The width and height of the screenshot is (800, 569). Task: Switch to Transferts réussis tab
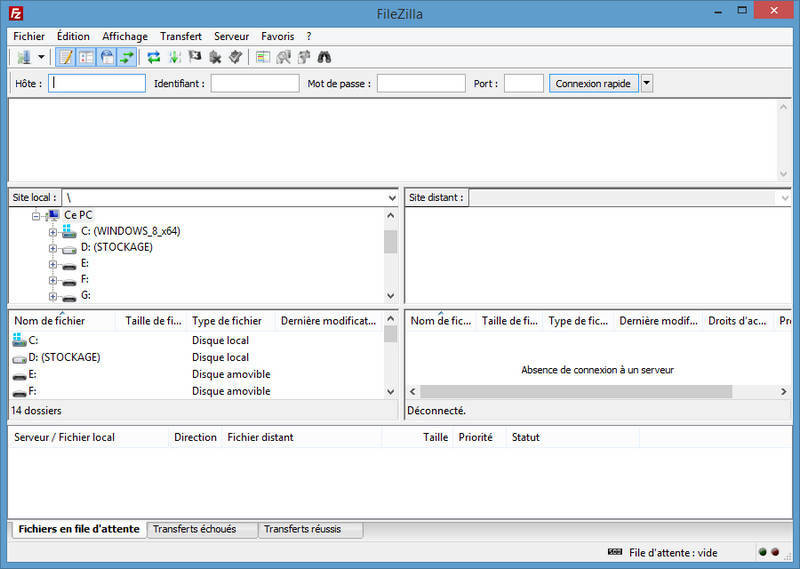[x=311, y=529]
